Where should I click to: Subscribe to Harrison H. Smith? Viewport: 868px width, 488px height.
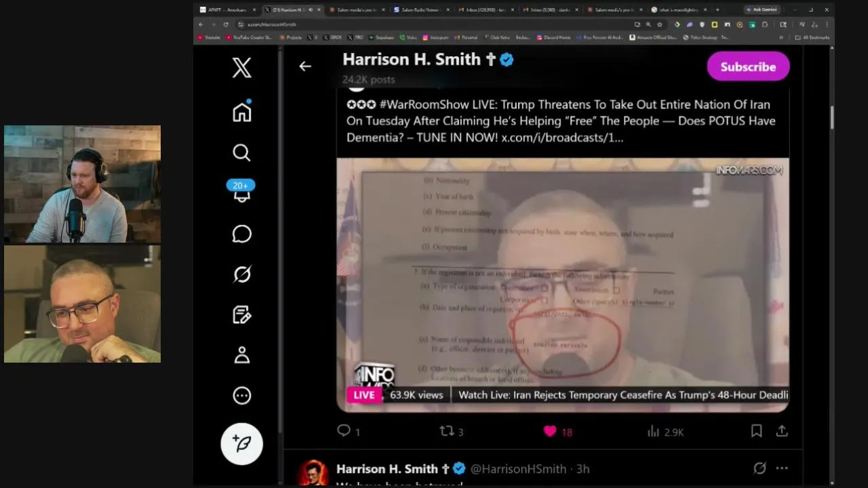coord(748,66)
